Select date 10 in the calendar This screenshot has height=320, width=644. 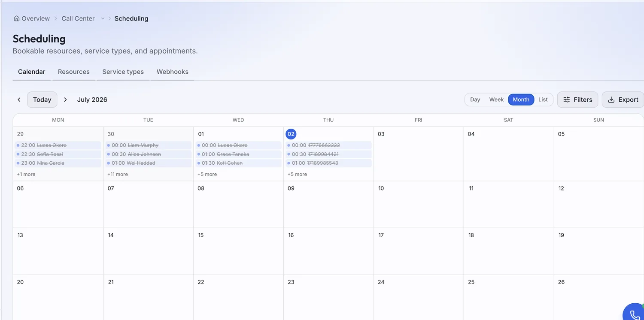381,188
